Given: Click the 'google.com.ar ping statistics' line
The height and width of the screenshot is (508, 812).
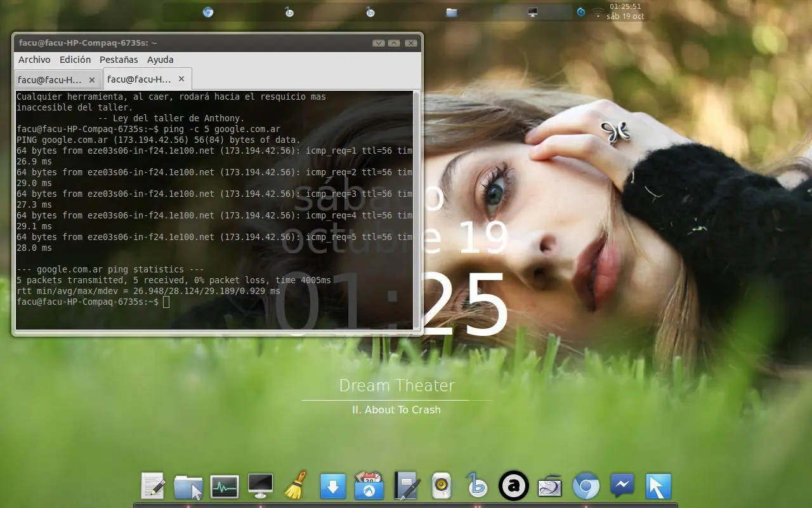Looking at the screenshot, I should point(110,269).
